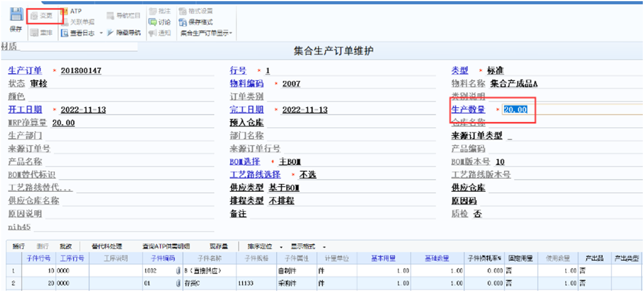
Task: Click the 采购件 attribute cell
Action: (x=296, y=283)
